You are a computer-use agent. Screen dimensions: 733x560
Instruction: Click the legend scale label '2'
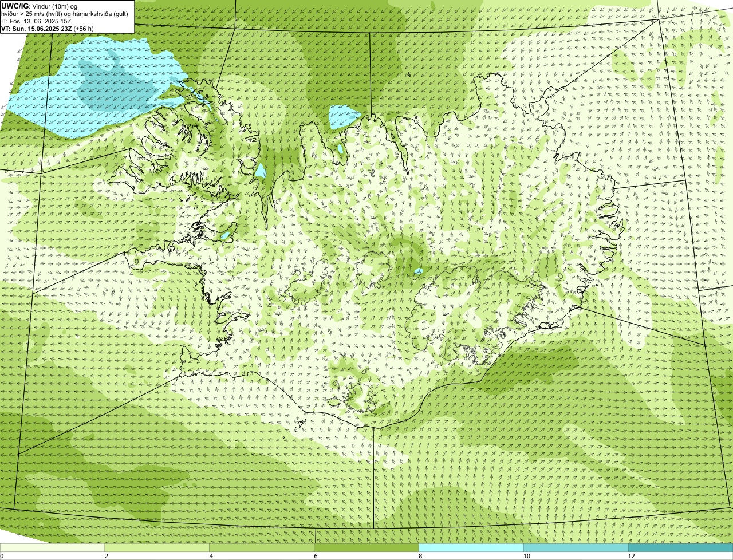pos(106,556)
